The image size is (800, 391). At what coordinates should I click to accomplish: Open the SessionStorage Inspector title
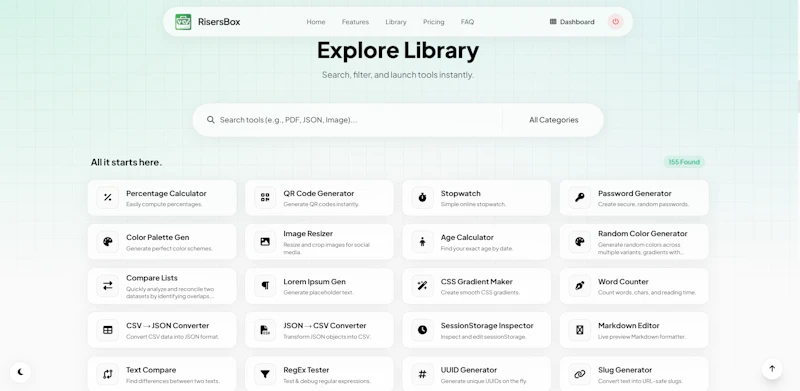487,326
